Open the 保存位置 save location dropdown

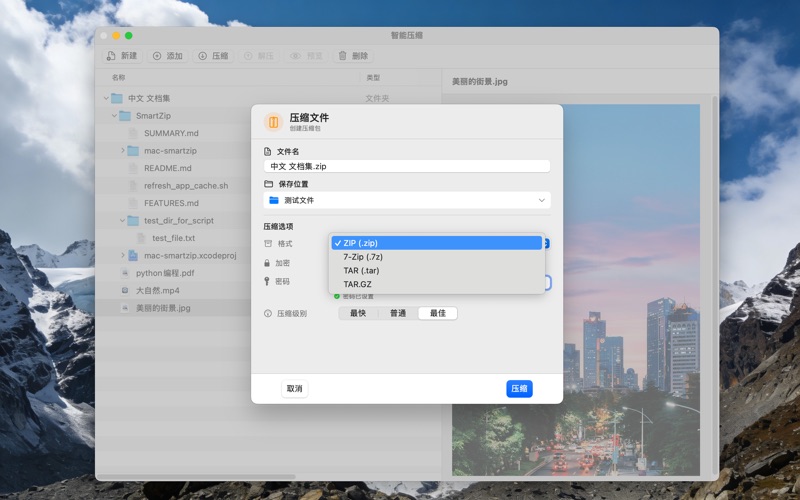point(407,200)
